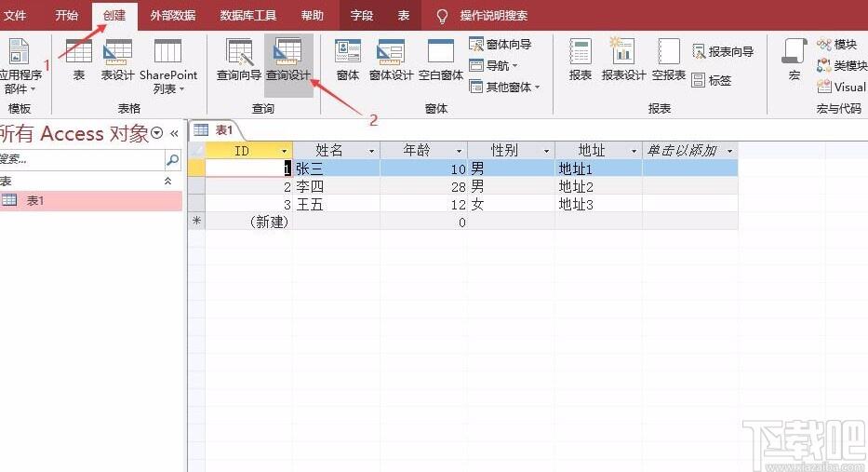Click the 类模块 (Class Module) button
Screen dimensions: 868x472
point(842,65)
